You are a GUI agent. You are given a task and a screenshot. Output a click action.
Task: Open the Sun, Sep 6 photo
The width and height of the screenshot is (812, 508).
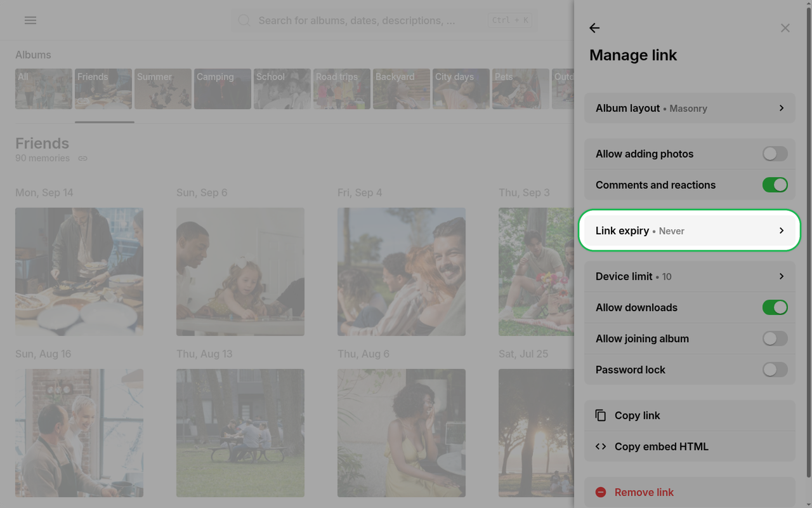point(240,272)
